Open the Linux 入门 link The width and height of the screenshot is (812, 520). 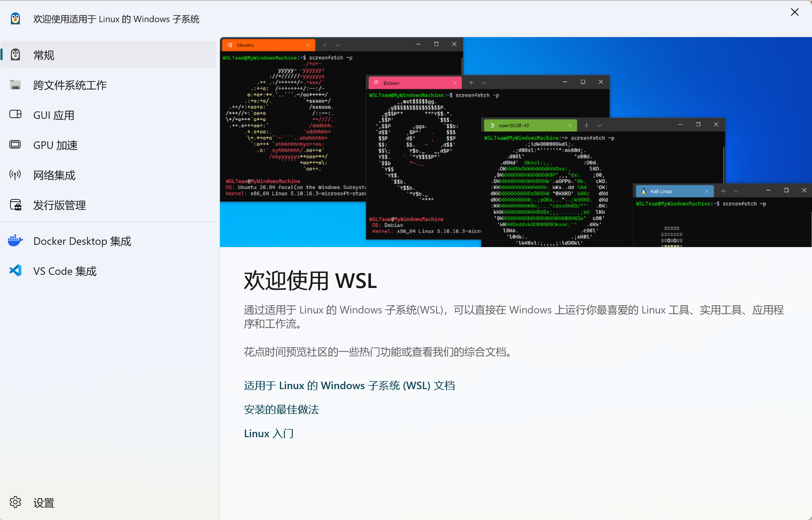coord(269,433)
